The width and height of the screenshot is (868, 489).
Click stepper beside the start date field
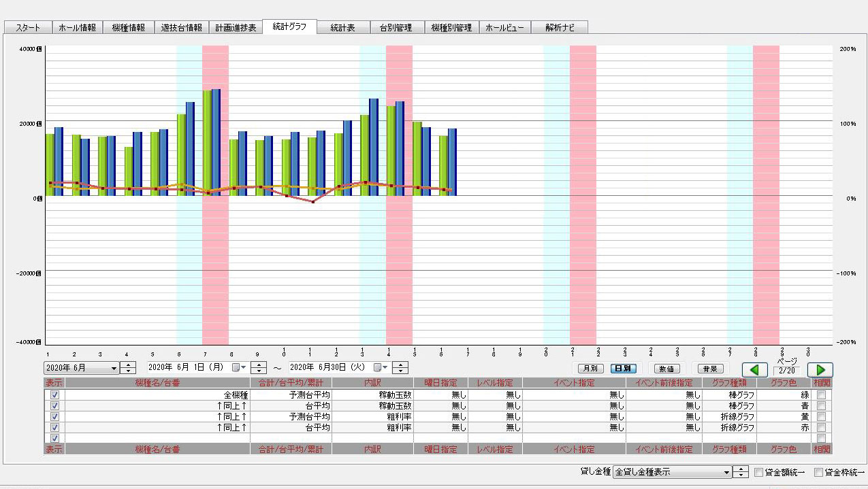(x=258, y=368)
